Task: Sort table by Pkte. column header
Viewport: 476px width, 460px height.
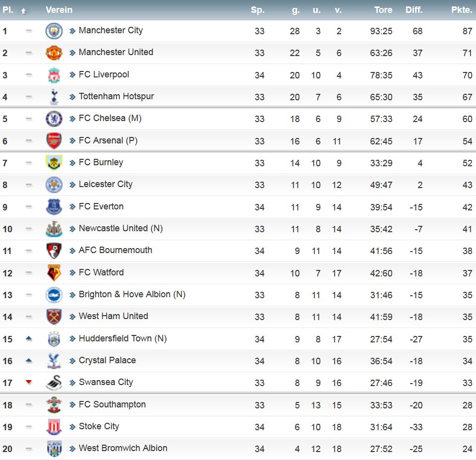Action: [462, 10]
